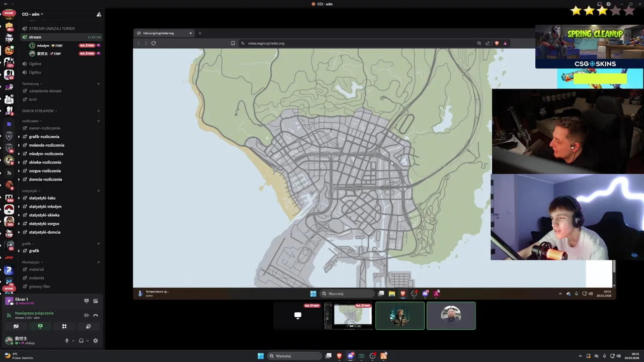
Task: Open the ustawienia-donate channel
Action: (x=61, y=91)
